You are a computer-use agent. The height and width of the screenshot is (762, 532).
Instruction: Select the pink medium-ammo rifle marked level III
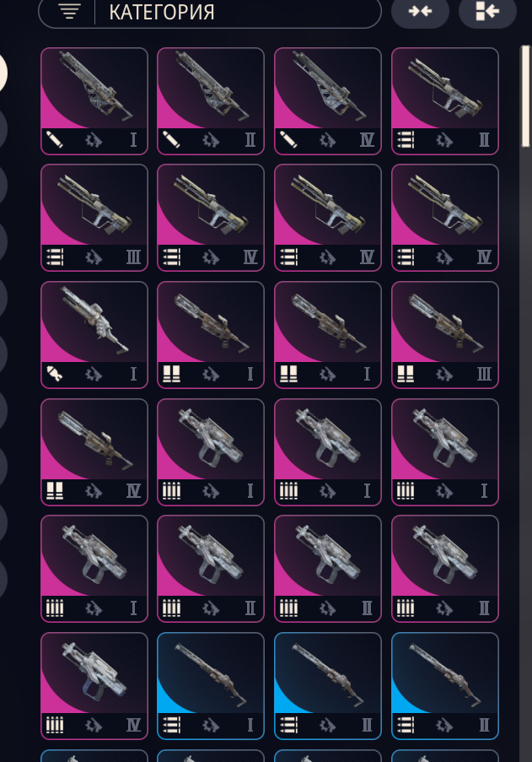coord(94,218)
